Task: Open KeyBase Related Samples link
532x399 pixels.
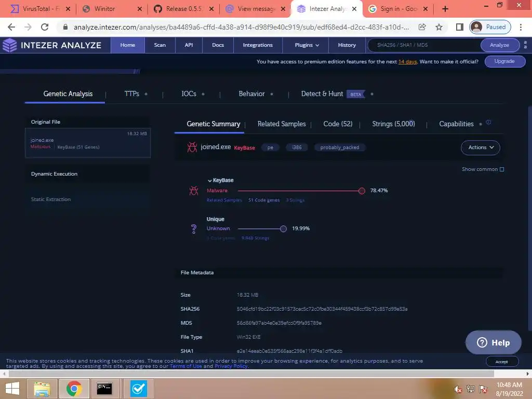Action: click(224, 200)
